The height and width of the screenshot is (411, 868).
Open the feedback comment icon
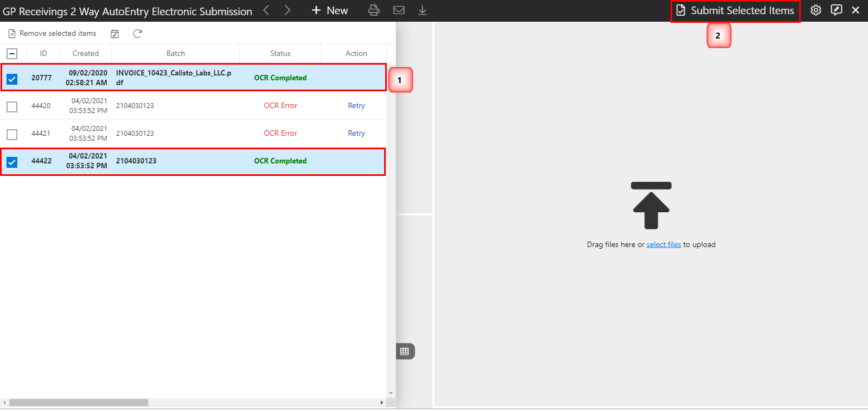pos(836,10)
